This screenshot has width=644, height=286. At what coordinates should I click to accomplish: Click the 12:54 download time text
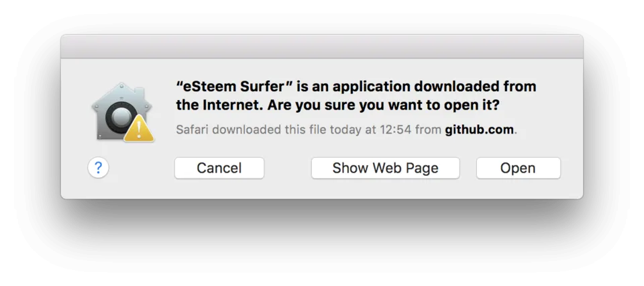(x=394, y=130)
